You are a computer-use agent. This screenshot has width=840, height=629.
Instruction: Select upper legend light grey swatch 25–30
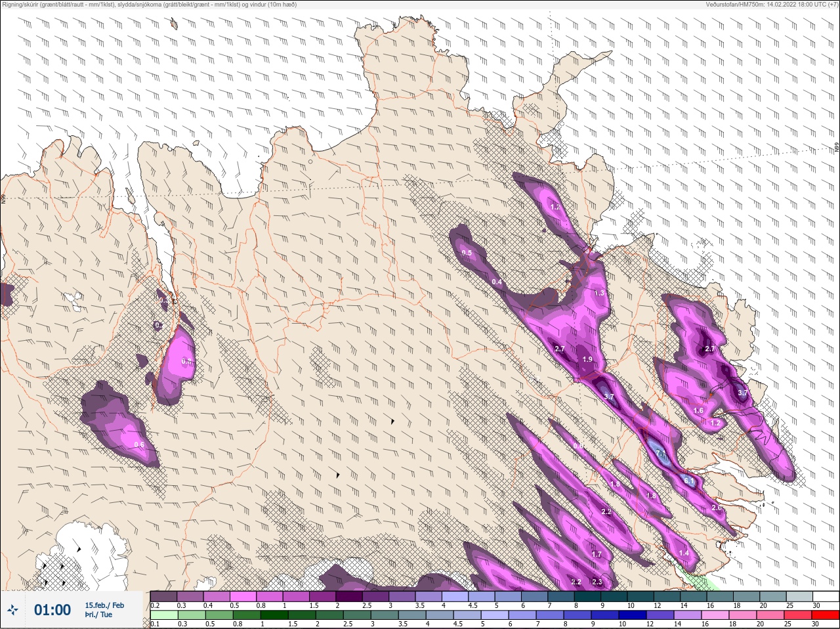799,596
